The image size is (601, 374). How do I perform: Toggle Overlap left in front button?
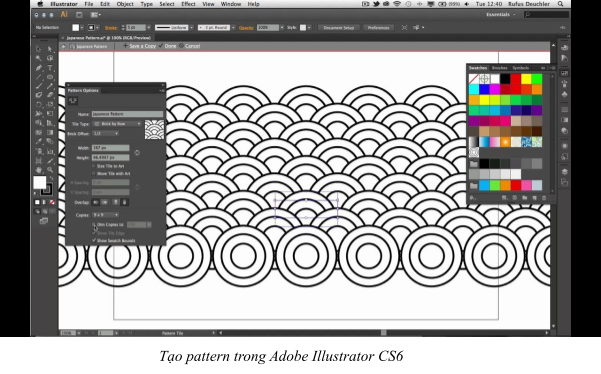click(96, 202)
